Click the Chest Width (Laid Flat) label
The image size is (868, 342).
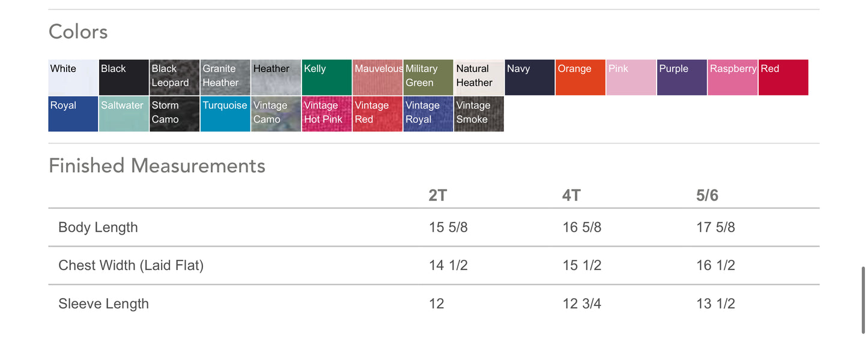tap(131, 265)
